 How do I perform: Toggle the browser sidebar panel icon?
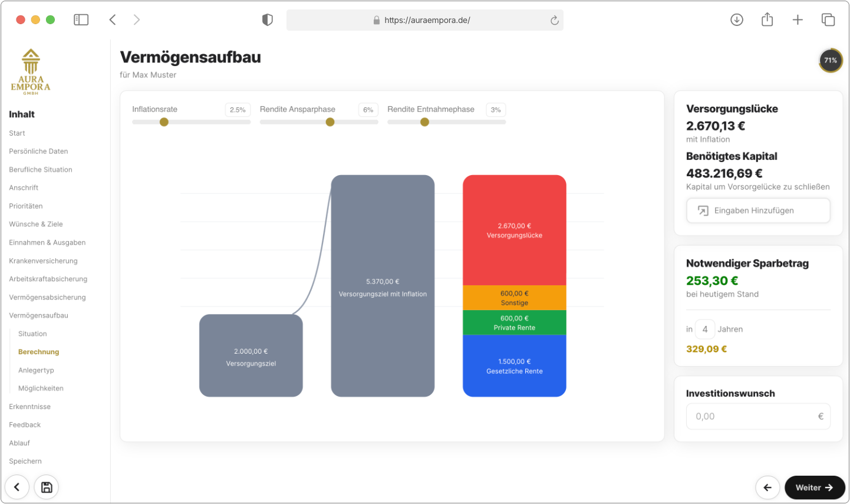click(81, 20)
